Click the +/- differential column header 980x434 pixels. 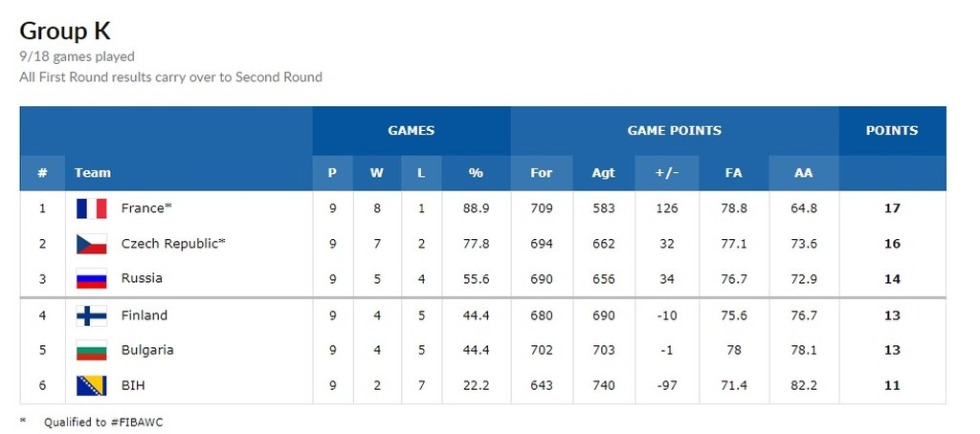coord(665,173)
